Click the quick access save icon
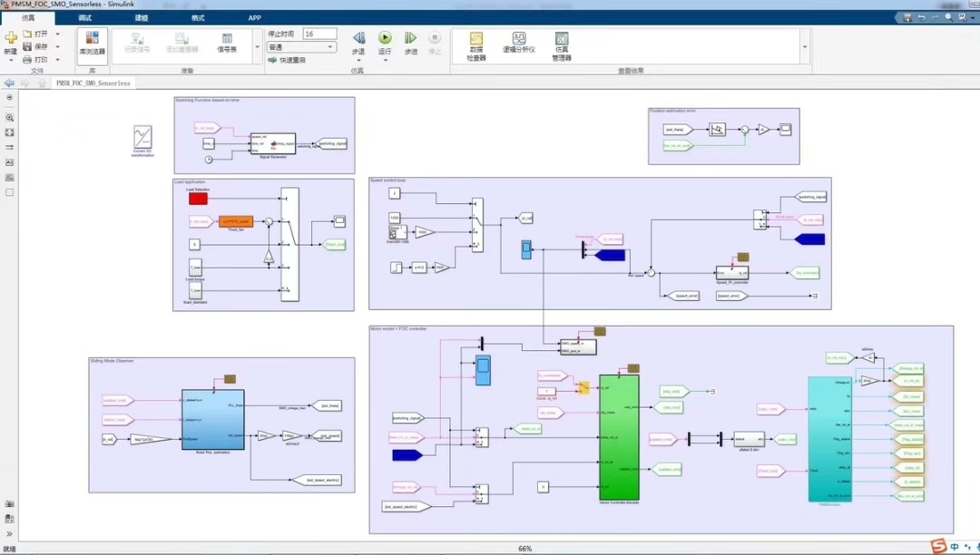 tap(907, 17)
